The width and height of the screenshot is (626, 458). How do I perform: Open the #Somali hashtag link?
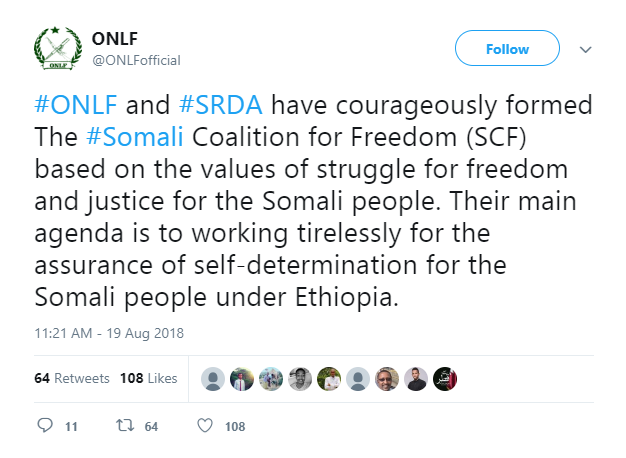(x=135, y=137)
